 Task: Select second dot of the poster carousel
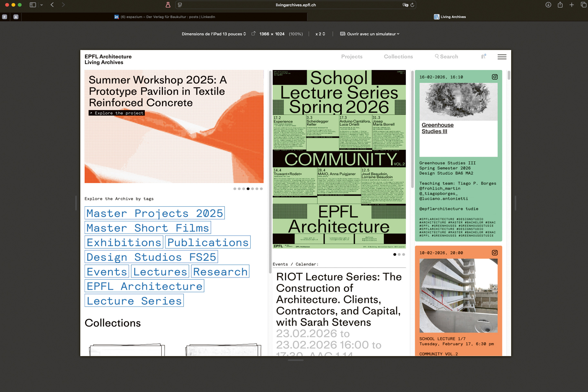(x=399, y=255)
